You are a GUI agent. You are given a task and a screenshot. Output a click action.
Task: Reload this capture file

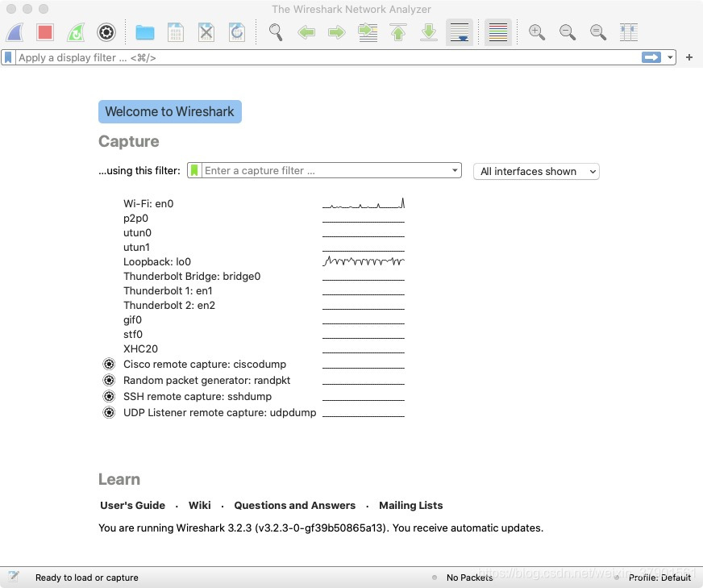pos(236,32)
